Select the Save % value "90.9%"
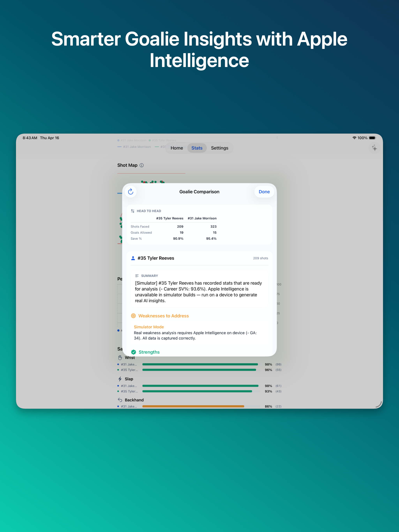The width and height of the screenshot is (399, 532). pos(178,239)
